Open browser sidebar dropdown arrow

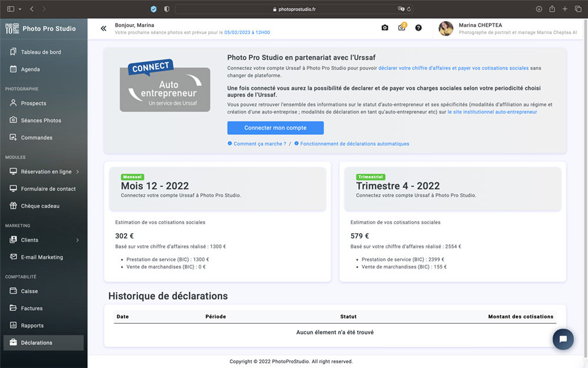pos(20,9)
